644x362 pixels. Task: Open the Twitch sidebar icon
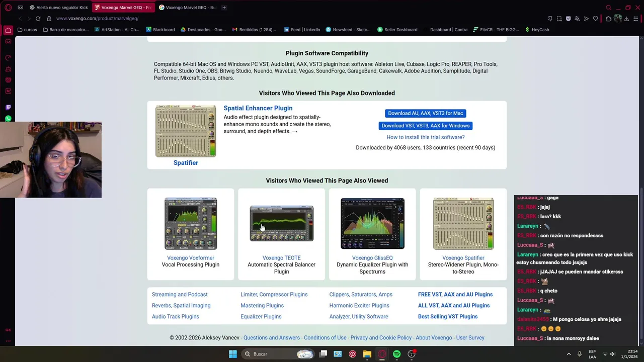[8, 107]
